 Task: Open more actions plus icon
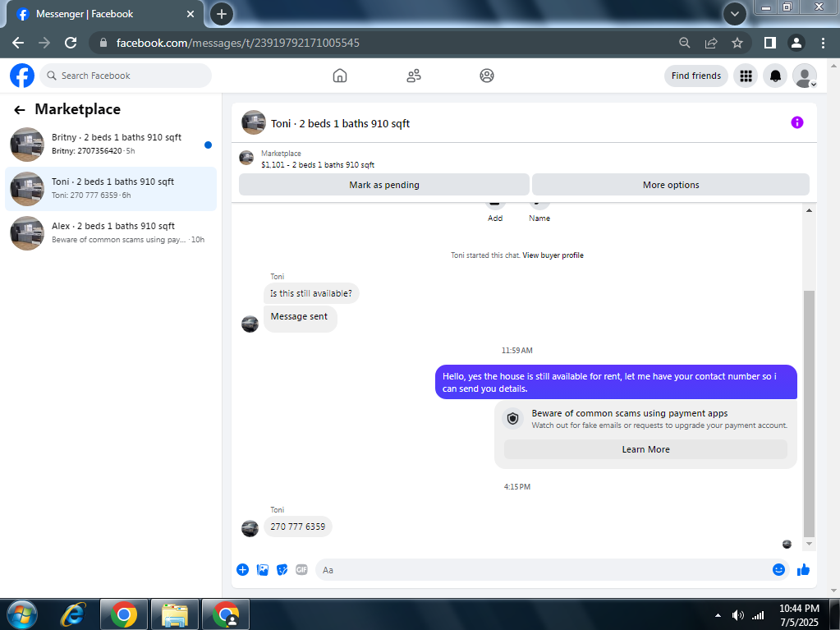pos(243,569)
